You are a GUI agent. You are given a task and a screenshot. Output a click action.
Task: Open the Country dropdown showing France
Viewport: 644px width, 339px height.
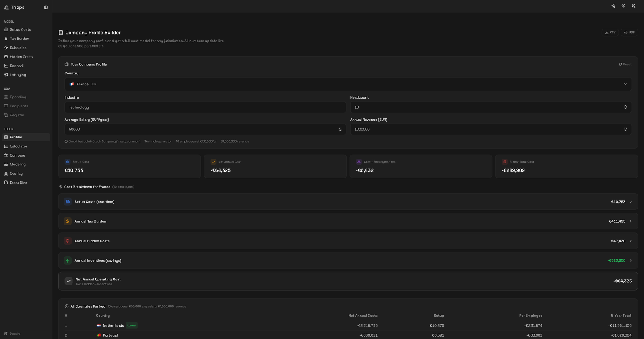[348, 84]
